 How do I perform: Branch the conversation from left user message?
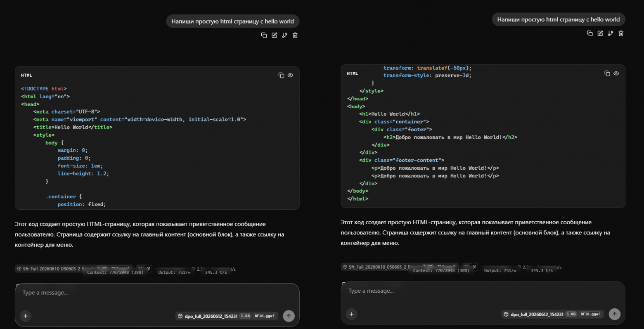pos(285,35)
